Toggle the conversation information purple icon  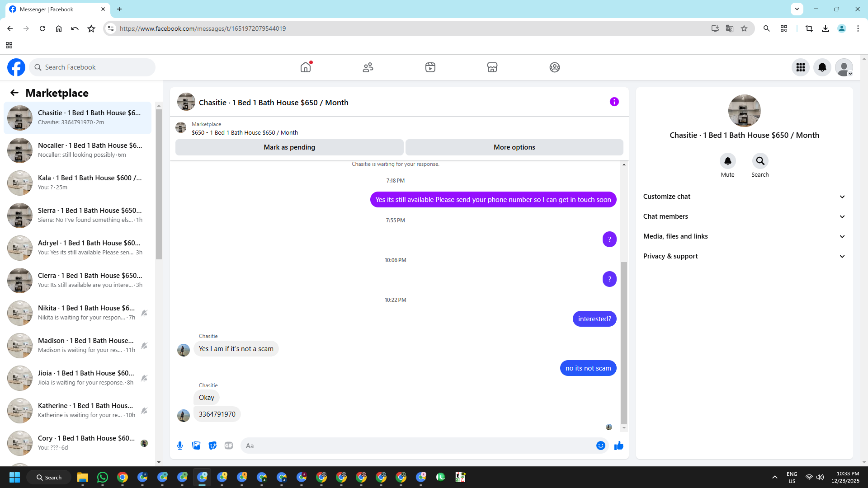click(x=614, y=102)
